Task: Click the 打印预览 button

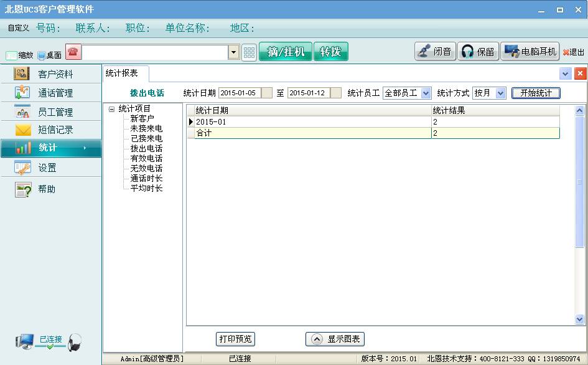Action: click(x=235, y=339)
